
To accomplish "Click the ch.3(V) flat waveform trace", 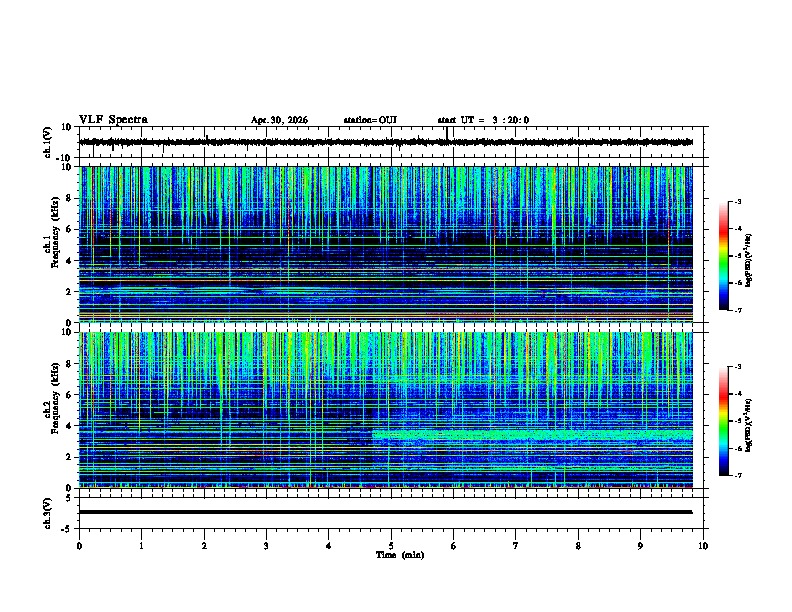I will click(386, 512).
